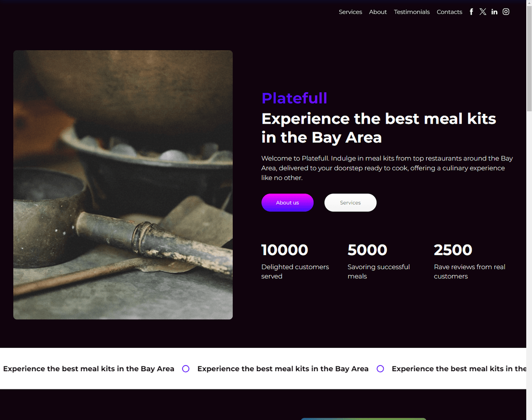Viewport: 532px width, 420px height.
Task: Click the Platefull purple brand title
Action: (x=294, y=98)
